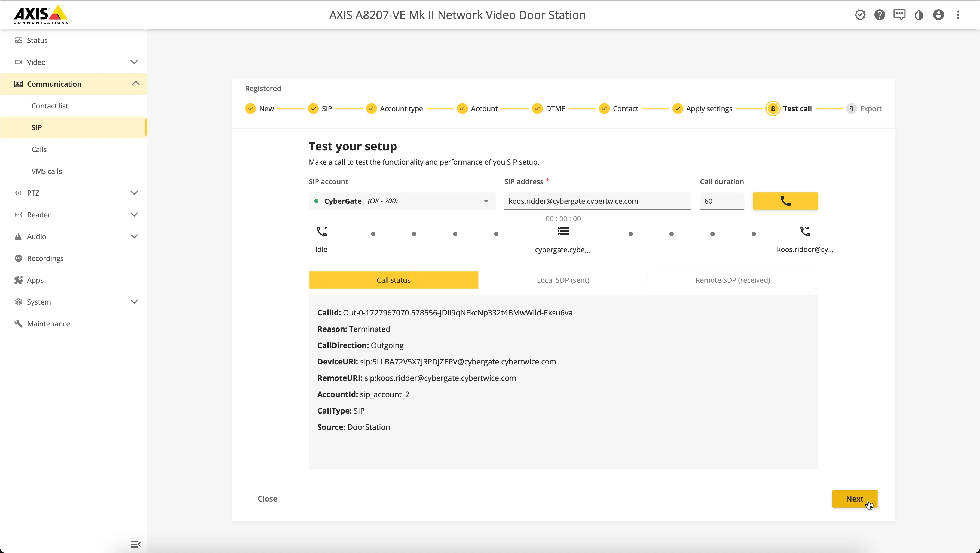Image resolution: width=980 pixels, height=553 pixels.
Task: Open the settings badge icon in header
Action: 860,15
